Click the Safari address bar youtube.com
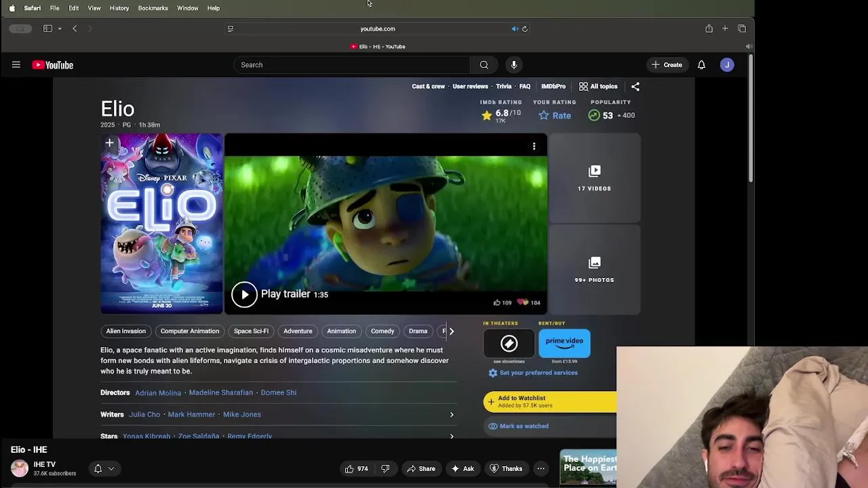The width and height of the screenshot is (868, 488). click(378, 29)
